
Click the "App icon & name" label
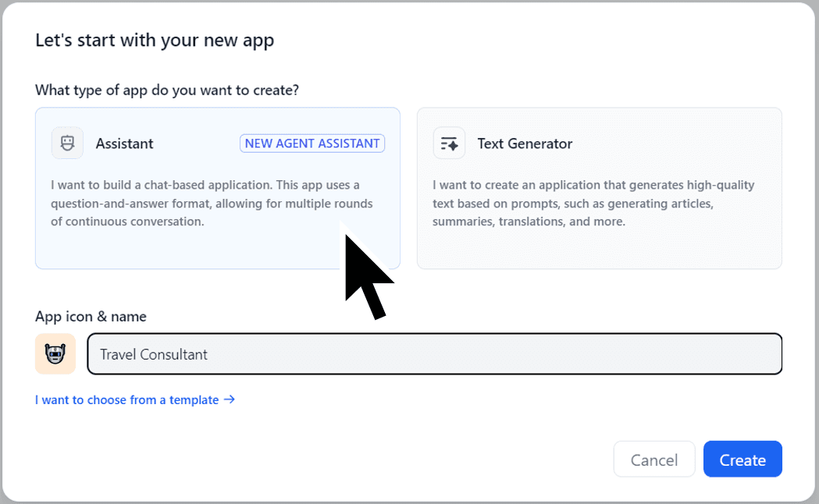click(91, 316)
